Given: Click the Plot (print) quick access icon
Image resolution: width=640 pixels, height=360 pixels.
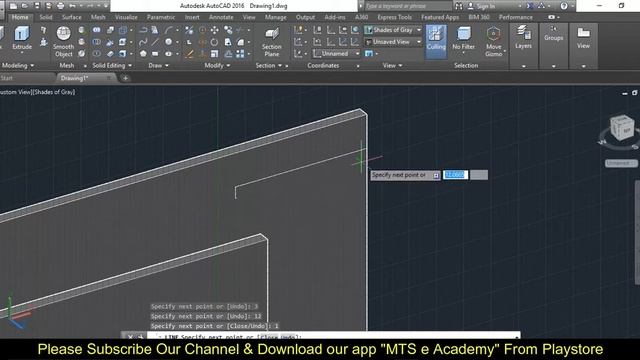Looking at the screenshot, I should [60, 6].
